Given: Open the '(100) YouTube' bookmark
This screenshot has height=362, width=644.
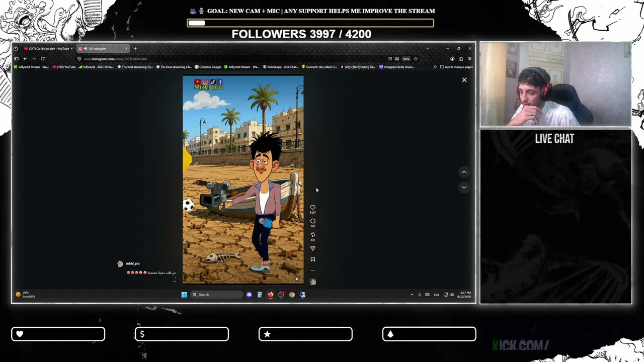Looking at the screenshot, I should point(64,67).
